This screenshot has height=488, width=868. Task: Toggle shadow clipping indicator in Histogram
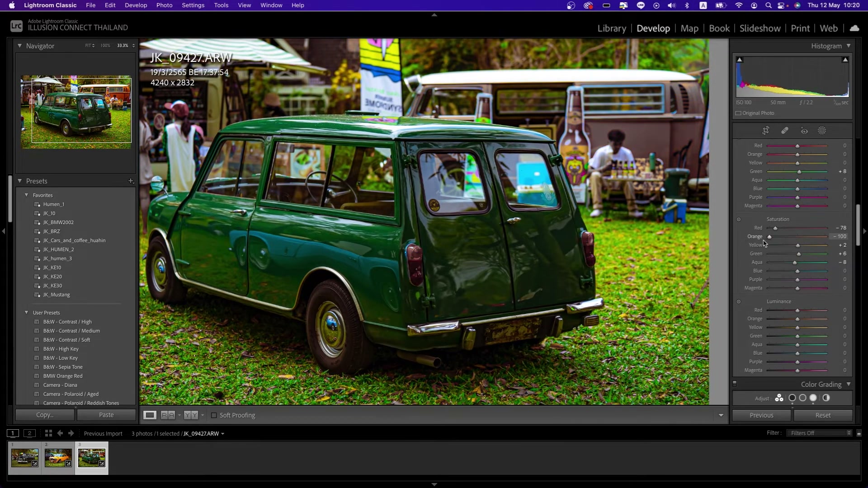(740, 60)
